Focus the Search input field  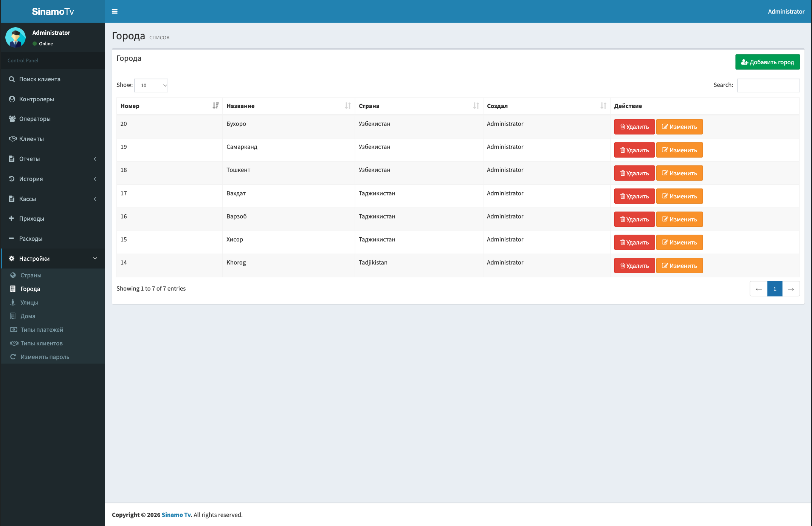coord(768,85)
